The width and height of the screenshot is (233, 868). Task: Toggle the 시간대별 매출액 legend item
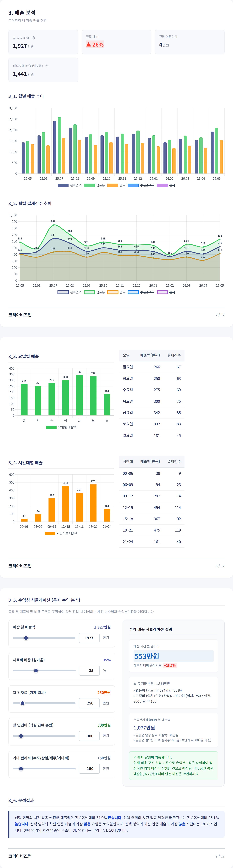tap(61, 533)
